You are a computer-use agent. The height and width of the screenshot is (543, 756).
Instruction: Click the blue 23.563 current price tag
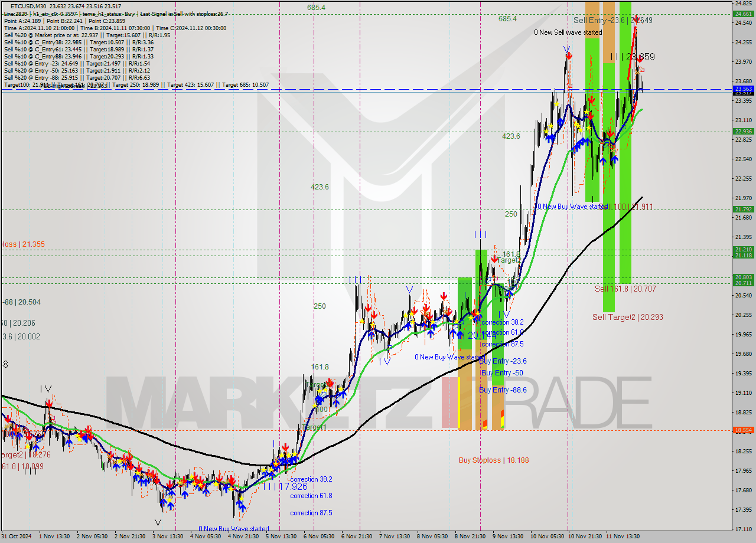click(x=743, y=89)
